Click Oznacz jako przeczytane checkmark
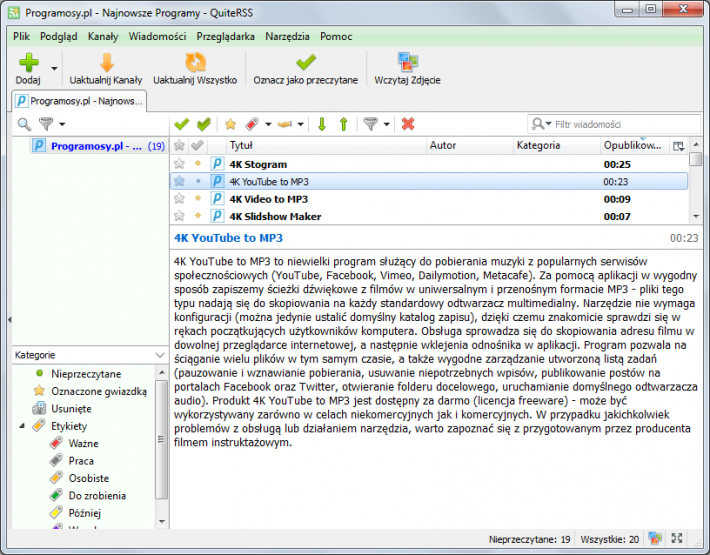Viewport: 710px width, 555px height. (306, 62)
